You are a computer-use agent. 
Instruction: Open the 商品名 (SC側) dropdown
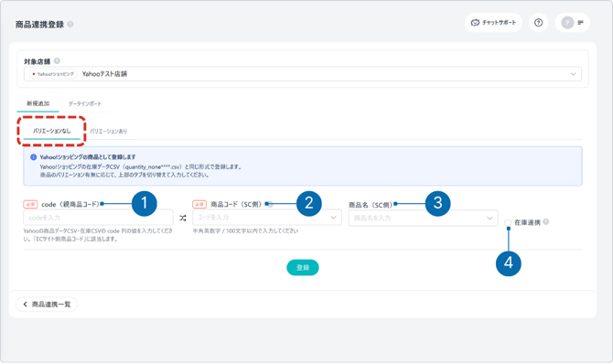(x=423, y=218)
